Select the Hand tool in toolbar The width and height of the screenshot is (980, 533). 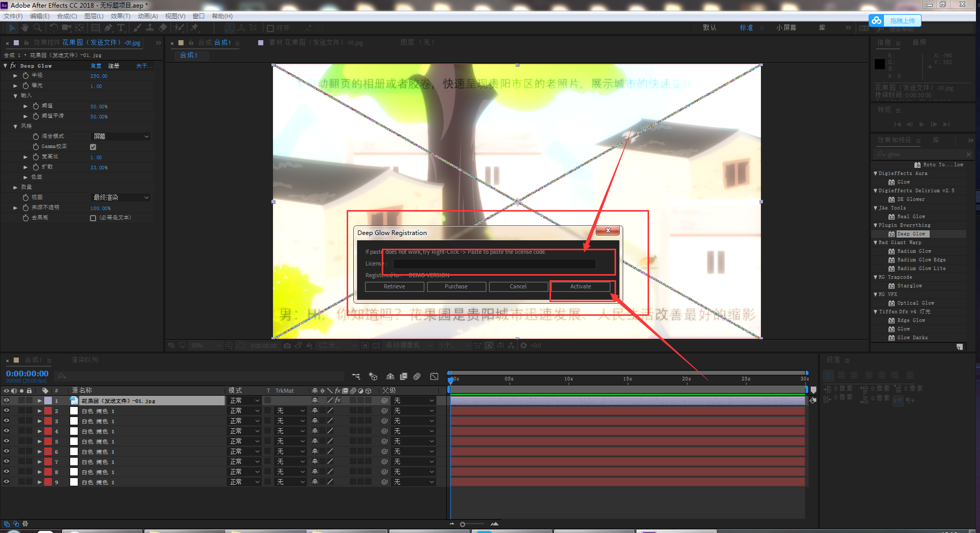pyautogui.click(x=24, y=28)
